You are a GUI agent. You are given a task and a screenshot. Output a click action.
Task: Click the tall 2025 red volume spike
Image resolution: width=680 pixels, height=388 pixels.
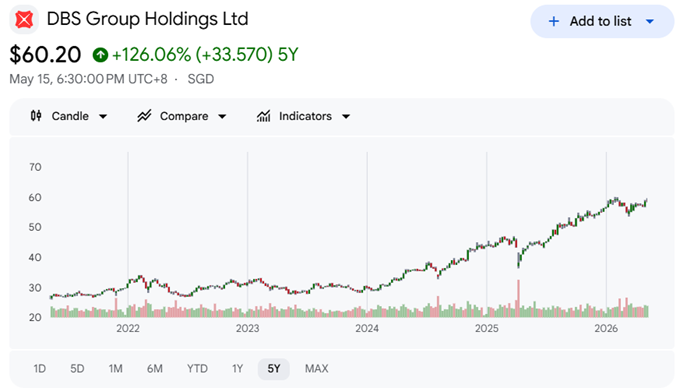click(518, 298)
